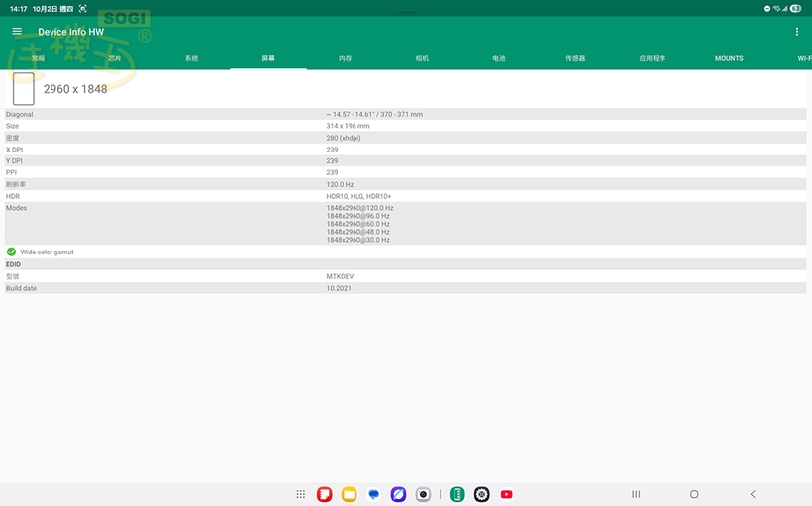Viewport: 812px width, 506px height.
Task: Launch the purple browser app in taskbar
Action: (398, 494)
